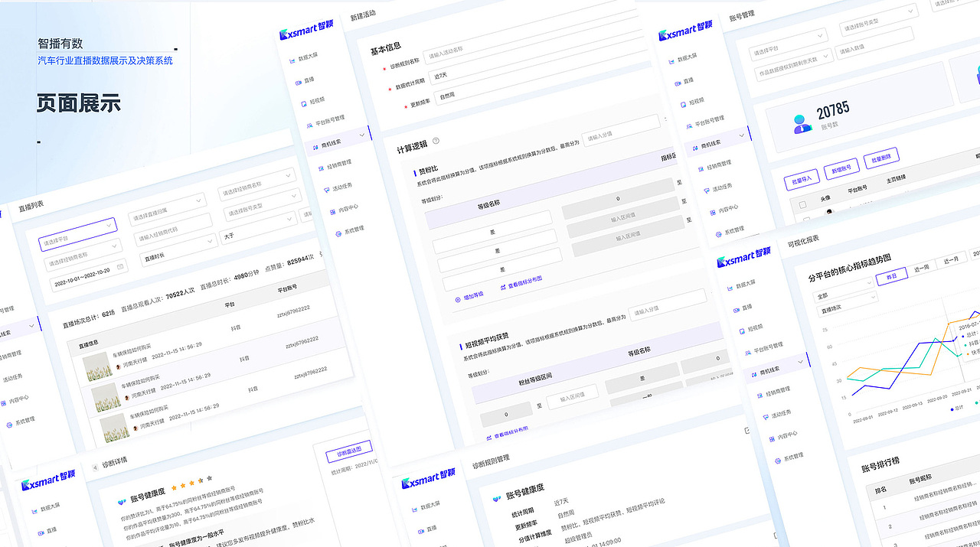
Task: Click 活动任务 icon in 账号管理 sidebar
Action: pos(706,189)
